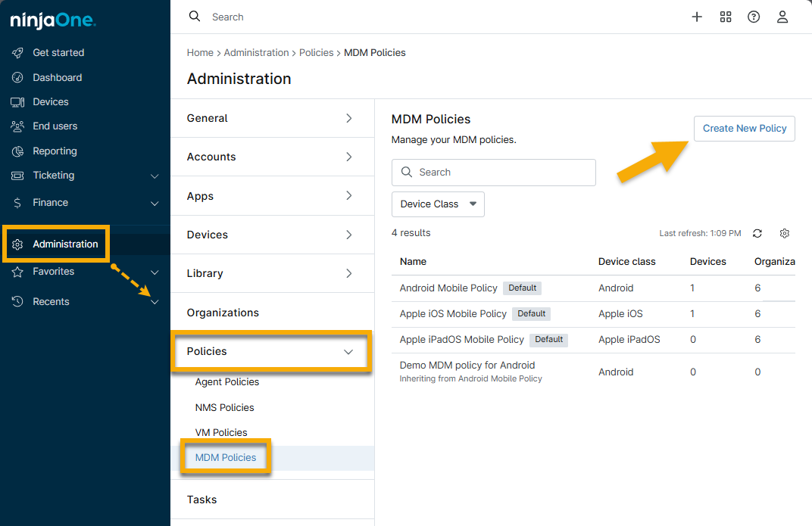Open table column settings gear icon
Image resolution: width=812 pixels, height=526 pixels.
(784, 233)
